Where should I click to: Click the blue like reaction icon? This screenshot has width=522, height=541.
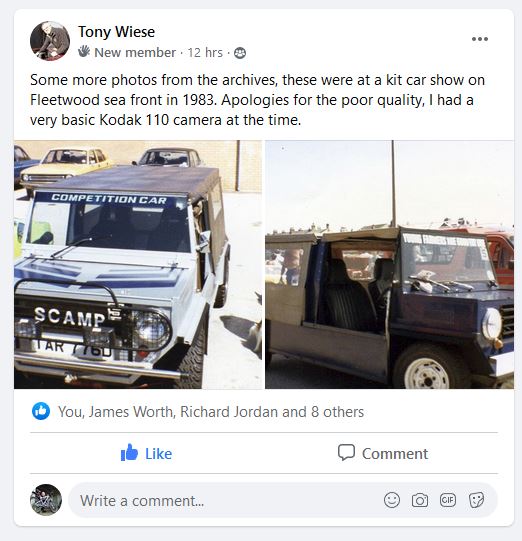41,411
